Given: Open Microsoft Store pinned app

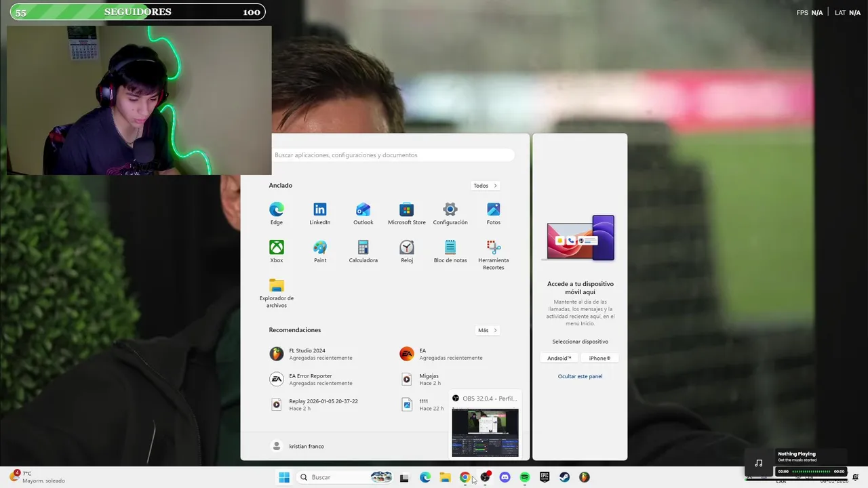Looking at the screenshot, I should pyautogui.click(x=407, y=213).
